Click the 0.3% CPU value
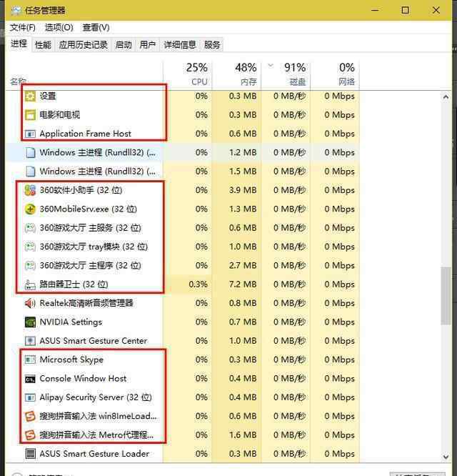The width and height of the screenshot is (457, 476). point(199,284)
